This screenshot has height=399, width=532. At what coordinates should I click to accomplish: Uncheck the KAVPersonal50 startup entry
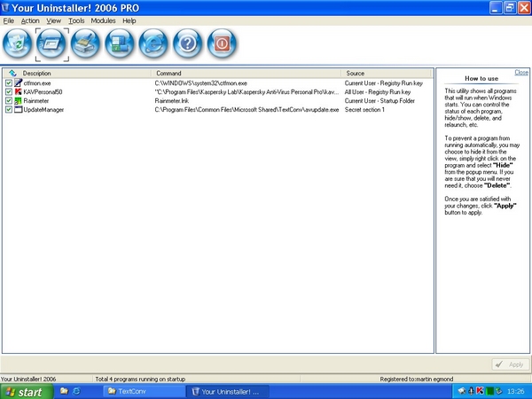coord(9,92)
